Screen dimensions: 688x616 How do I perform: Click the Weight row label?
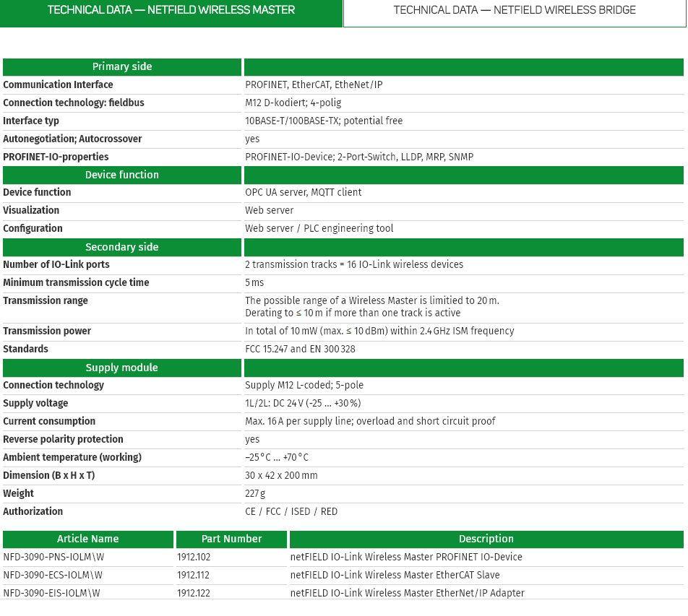(x=19, y=494)
